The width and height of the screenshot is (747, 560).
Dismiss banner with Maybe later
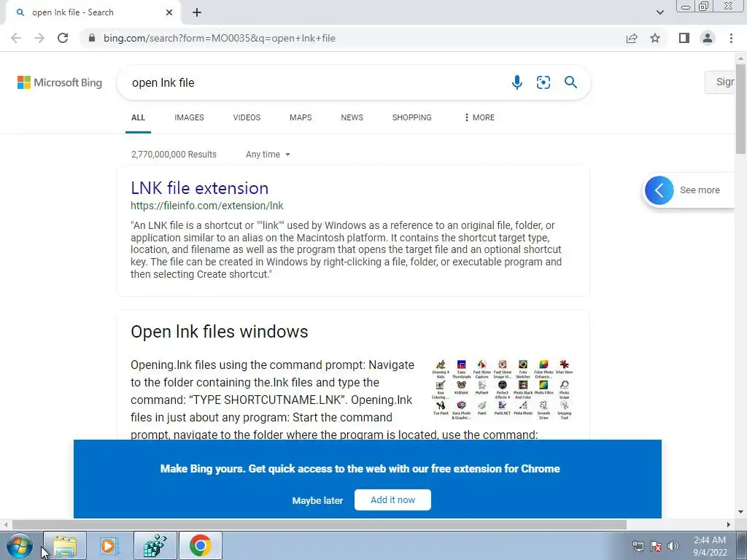[x=317, y=500]
